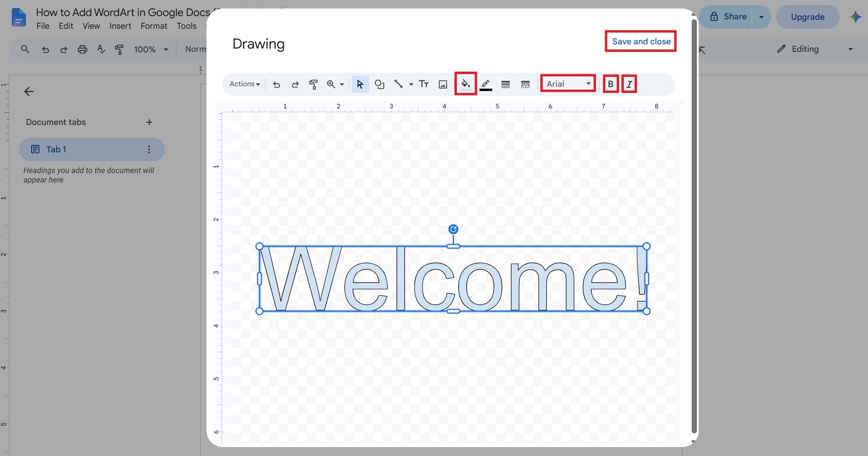Open the Editing mode dropdown
This screenshot has height=456, width=868.
815,49
